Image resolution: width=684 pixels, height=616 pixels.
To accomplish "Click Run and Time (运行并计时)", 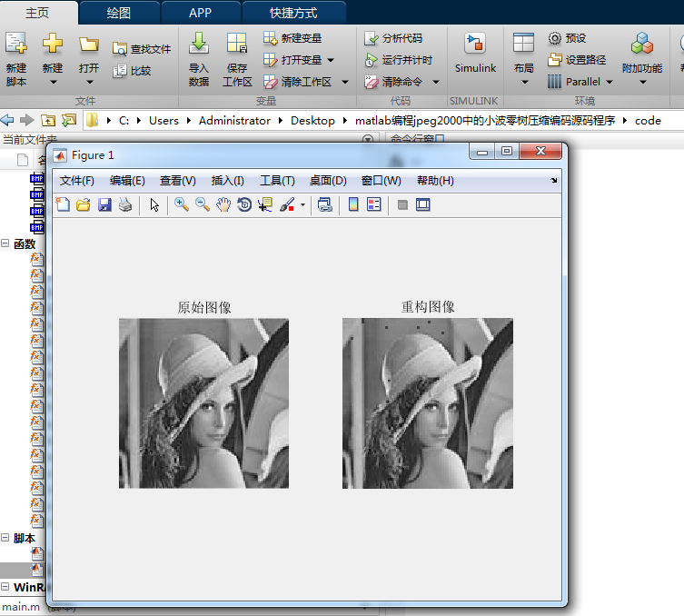I will [x=398, y=60].
